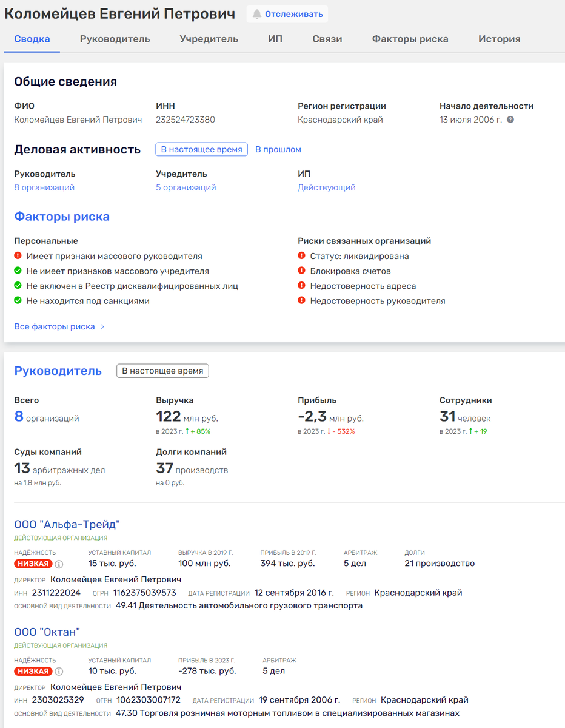Click НИЗКАЯ reliability badge of Альфа-Трейд
The image size is (565, 728).
[33, 564]
